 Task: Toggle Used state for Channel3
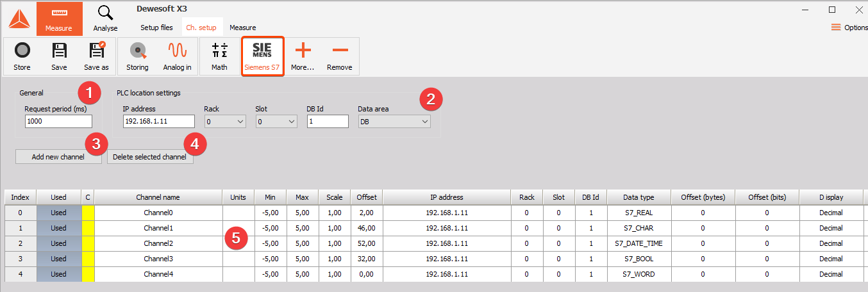pyautogui.click(x=59, y=259)
